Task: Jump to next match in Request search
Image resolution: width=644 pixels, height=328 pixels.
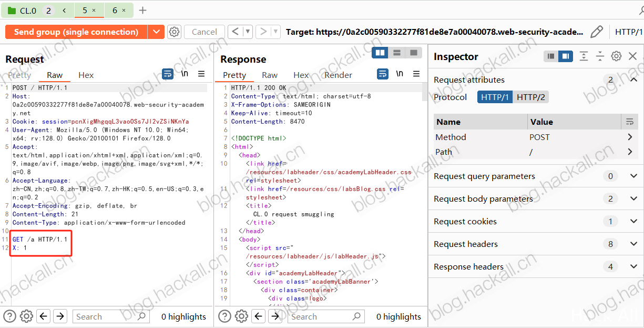Action: [60, 316]
